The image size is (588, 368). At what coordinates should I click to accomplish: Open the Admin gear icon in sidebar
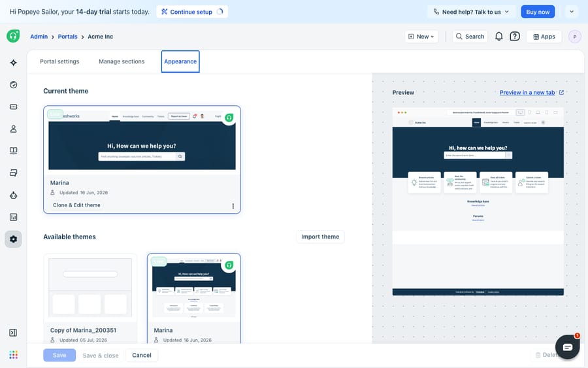pyautogui.click(x=14, y=239)
